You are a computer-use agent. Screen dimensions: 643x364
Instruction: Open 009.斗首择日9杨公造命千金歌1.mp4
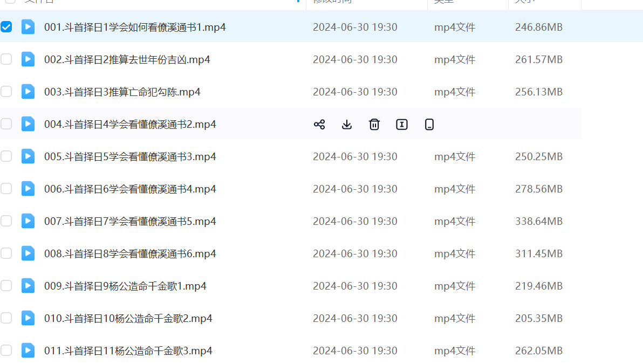[x=125, y=286]
